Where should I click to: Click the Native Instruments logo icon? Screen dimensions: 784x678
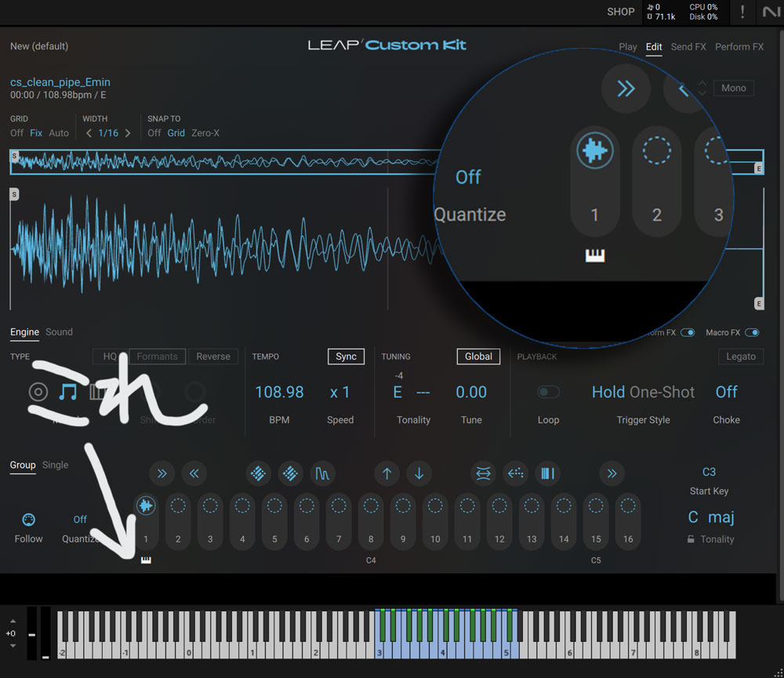771,12
